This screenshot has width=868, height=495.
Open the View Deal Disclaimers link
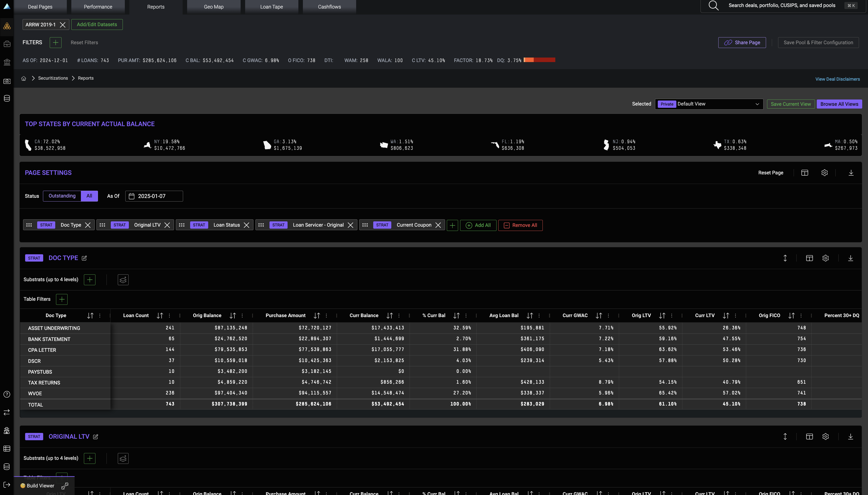click(x=837, y=79)
